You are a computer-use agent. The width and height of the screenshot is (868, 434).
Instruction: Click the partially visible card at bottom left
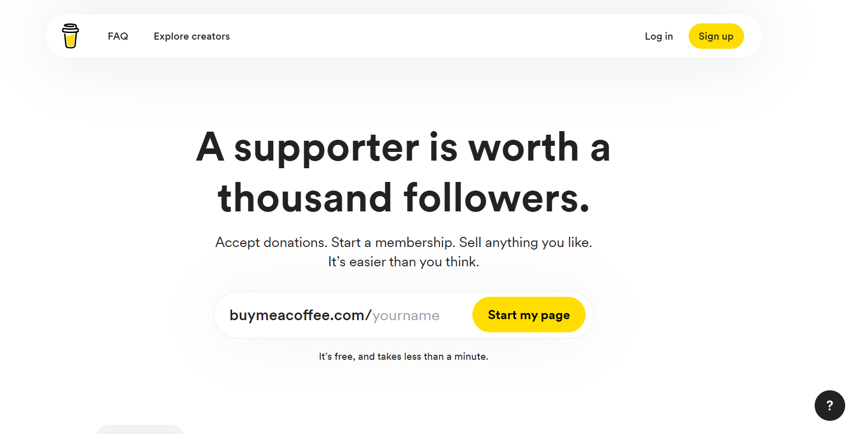(139, 431)
